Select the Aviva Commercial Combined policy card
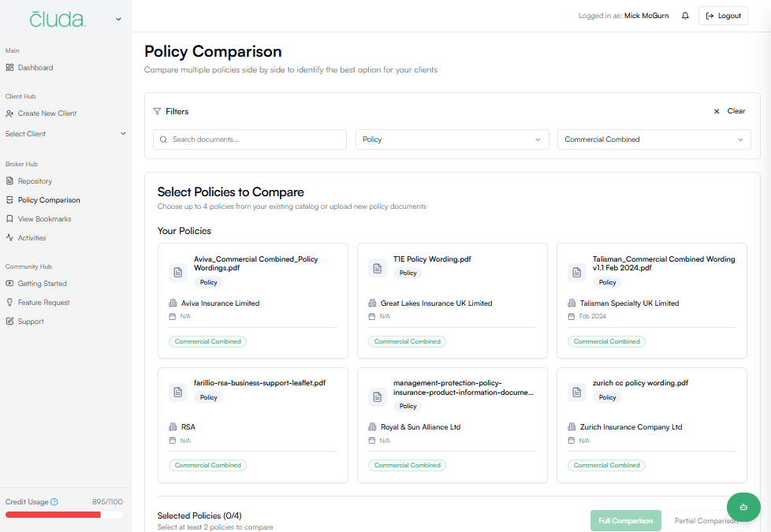 point(253,300)
